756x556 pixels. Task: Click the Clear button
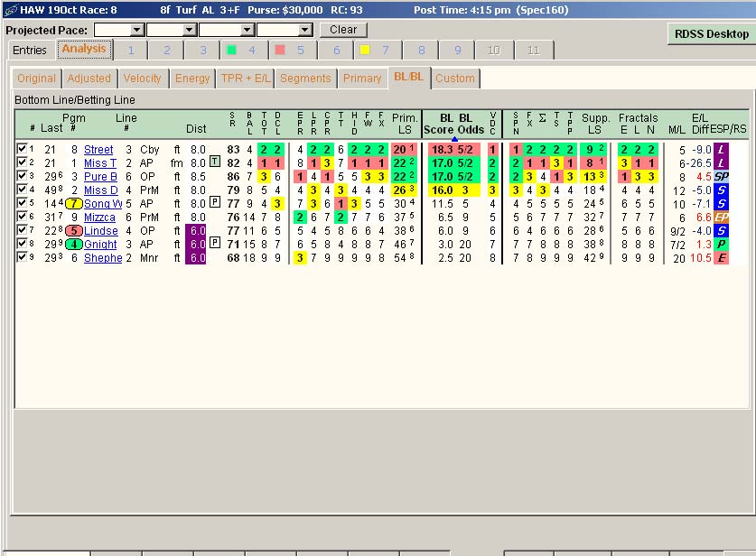tap(343, 30)
